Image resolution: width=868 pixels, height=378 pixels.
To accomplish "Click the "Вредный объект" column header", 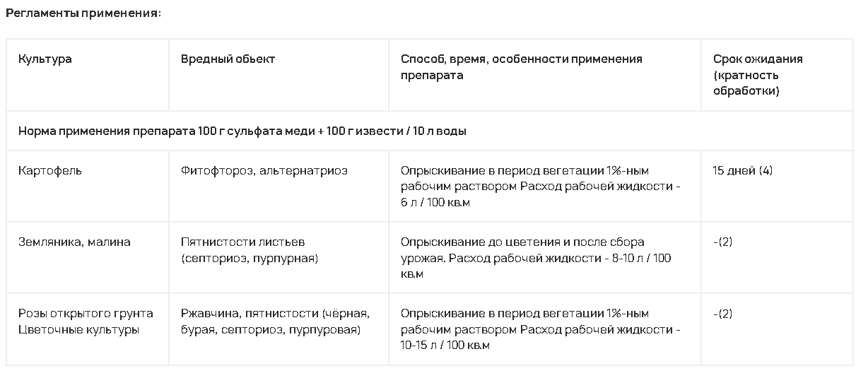I will coord(228,59).
